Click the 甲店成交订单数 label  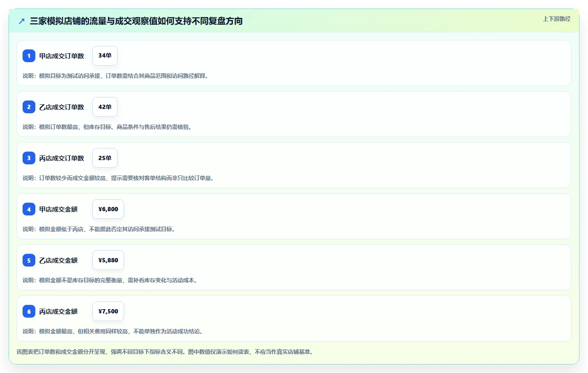coord(62,56)
